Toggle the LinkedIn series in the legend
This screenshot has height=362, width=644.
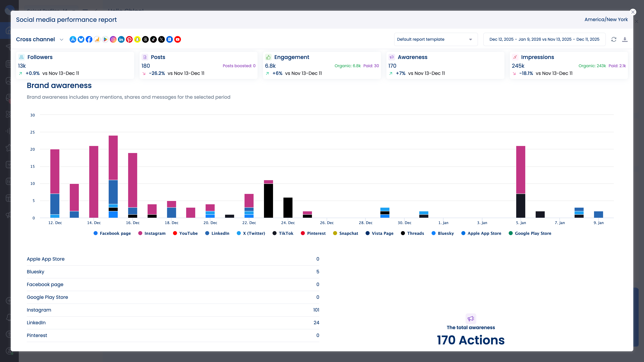point(217,233)
